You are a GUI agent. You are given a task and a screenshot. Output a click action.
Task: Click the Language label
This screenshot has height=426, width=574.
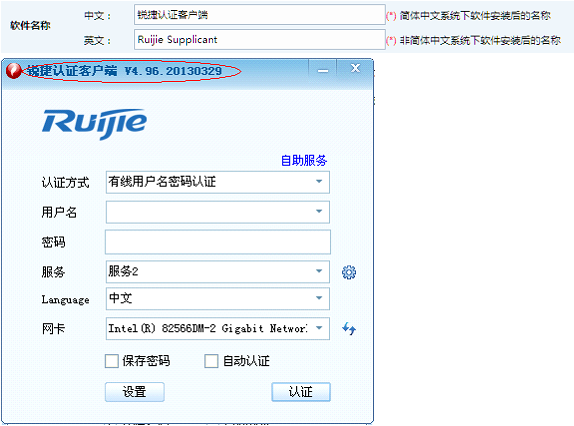[x=66, y=299]
